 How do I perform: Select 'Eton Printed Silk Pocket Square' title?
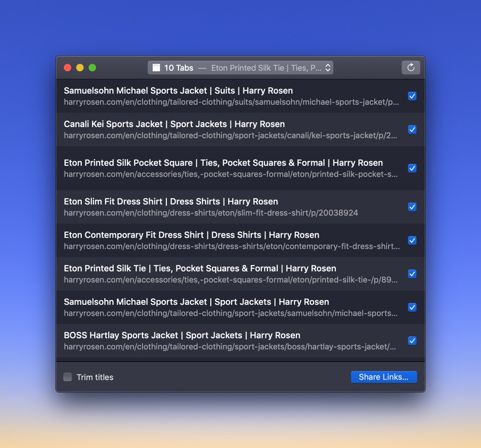tap(223, 163)
